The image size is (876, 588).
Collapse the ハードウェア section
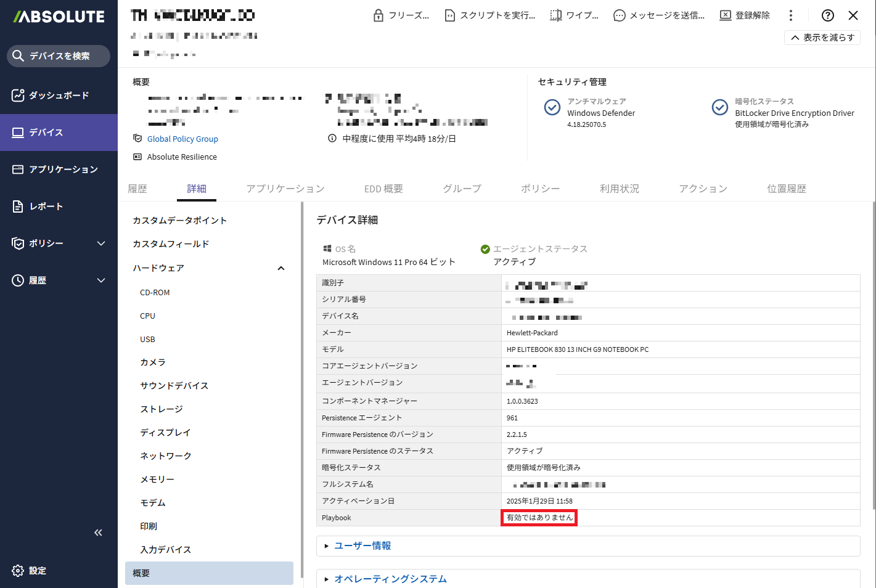point(281,268)
